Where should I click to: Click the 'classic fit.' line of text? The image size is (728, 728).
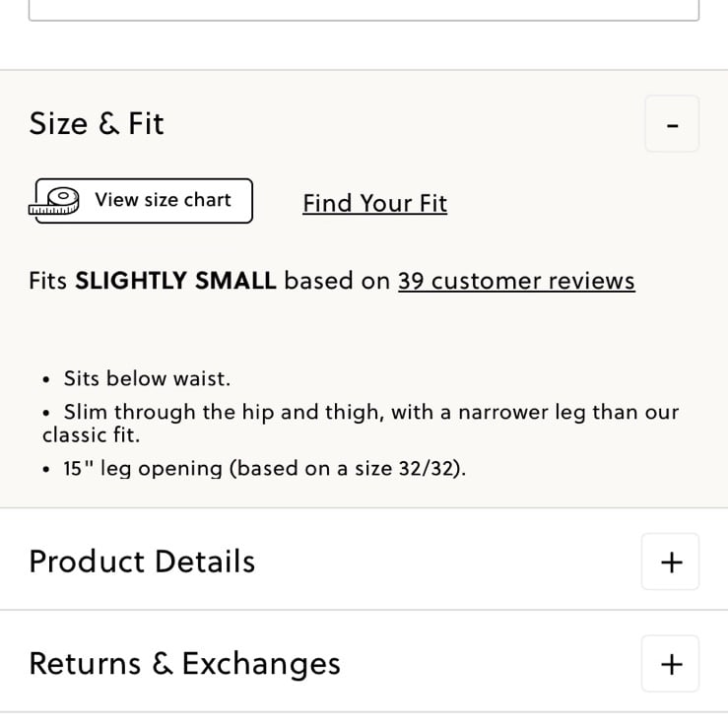pyautogui.click(x=91, y=435)
